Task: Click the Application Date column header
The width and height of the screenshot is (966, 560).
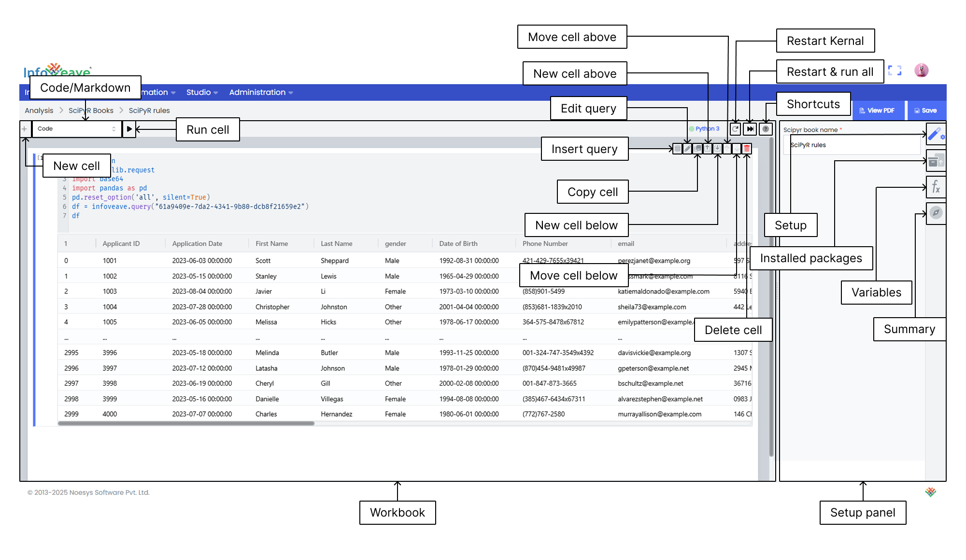Action: (x=197, y=244)
